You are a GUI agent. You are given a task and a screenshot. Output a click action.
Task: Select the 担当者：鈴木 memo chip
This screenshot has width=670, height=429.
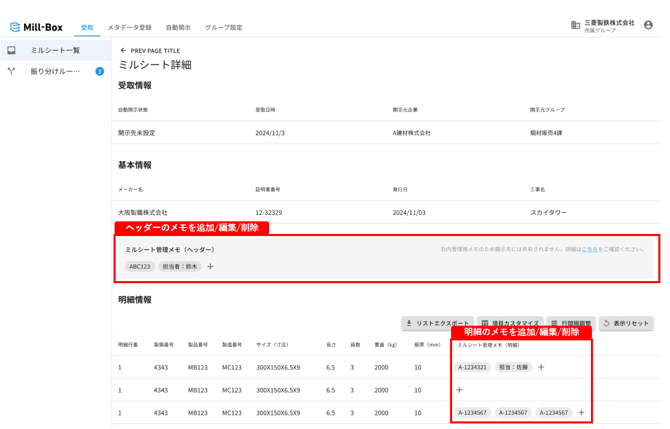[x=179, y=267]
